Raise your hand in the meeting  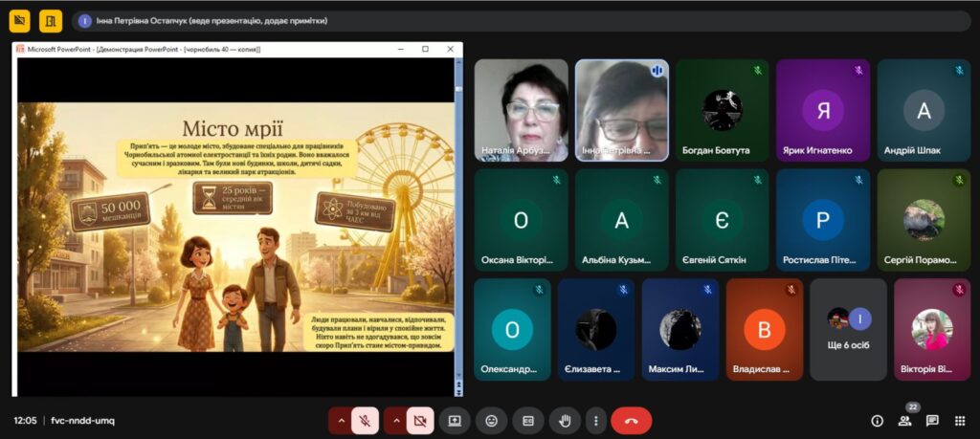click(565, 420)
